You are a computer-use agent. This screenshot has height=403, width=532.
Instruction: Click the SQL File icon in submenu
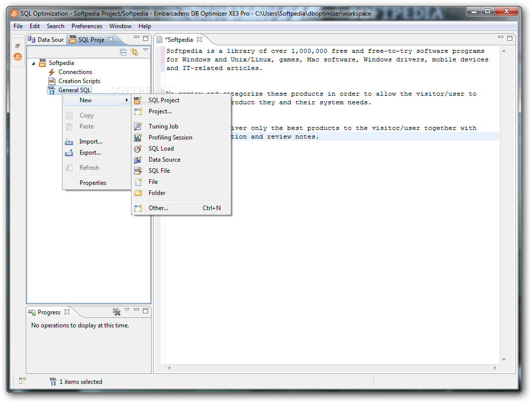click(x=138, y=171)
